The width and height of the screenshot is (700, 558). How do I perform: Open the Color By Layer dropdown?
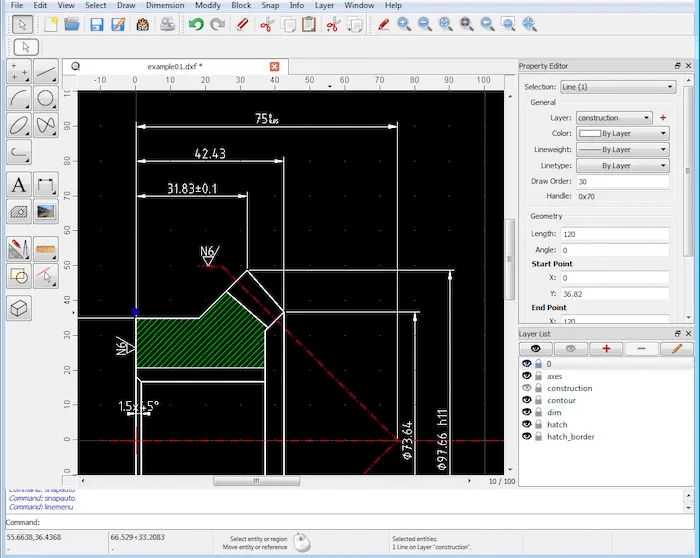tap(623, 133)
